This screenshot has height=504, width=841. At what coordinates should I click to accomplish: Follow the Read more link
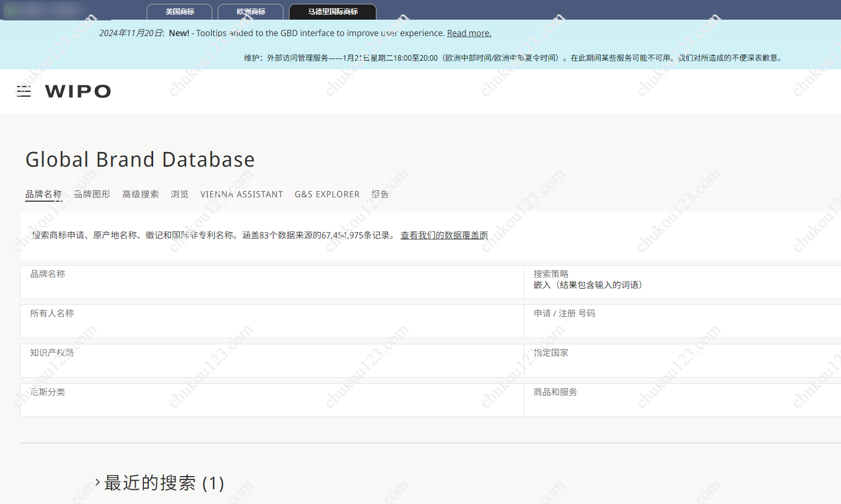click(x=469, y=33)
